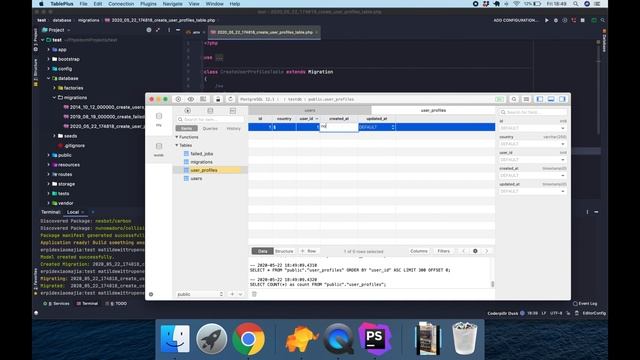Click the gear icon at TablePlus bottom-left
The width and height of the screenshot is (640, 360).
click(151, 294)
